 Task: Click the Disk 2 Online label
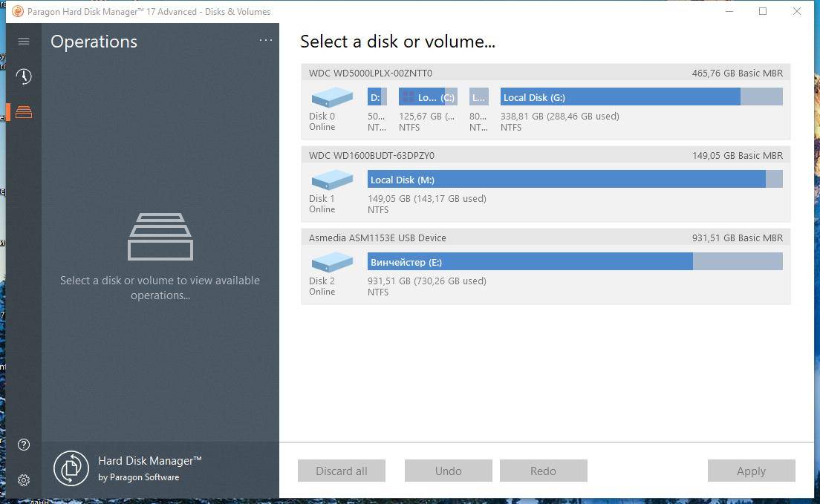pyautogui.click(x=322, y=286)
